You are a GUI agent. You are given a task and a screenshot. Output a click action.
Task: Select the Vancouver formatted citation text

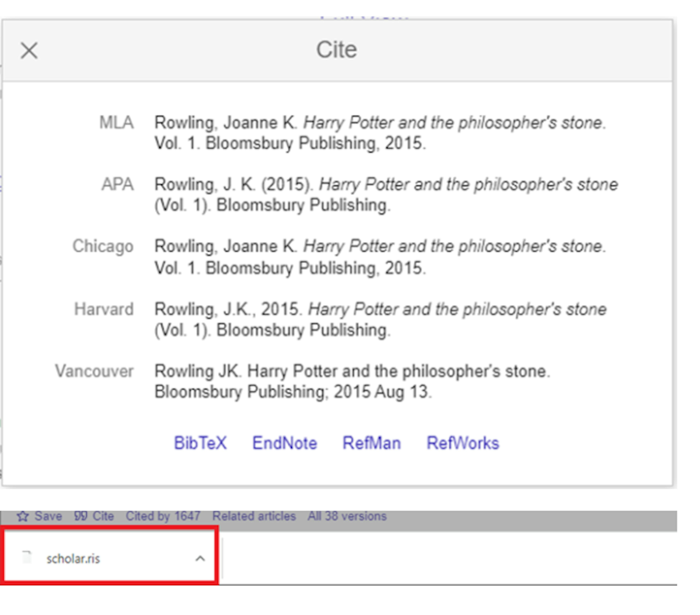click(x=352, y=381)
